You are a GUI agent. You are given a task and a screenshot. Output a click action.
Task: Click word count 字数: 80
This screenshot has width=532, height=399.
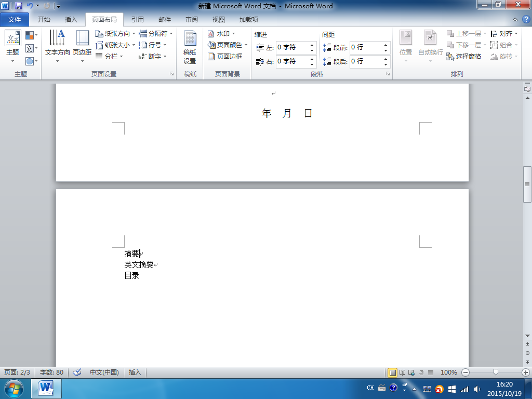[51, 372]
